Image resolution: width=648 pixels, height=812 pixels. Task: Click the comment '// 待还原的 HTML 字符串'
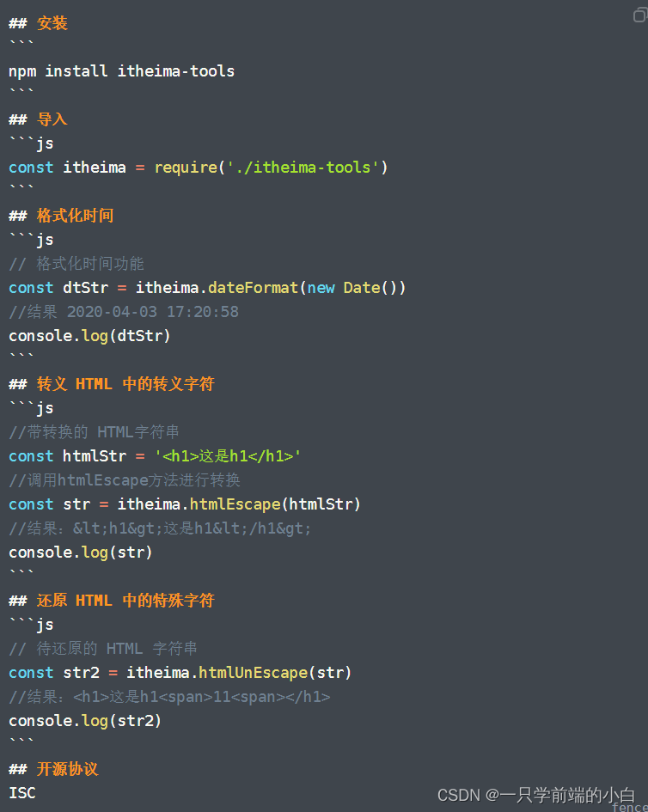[x=102, y=649]
